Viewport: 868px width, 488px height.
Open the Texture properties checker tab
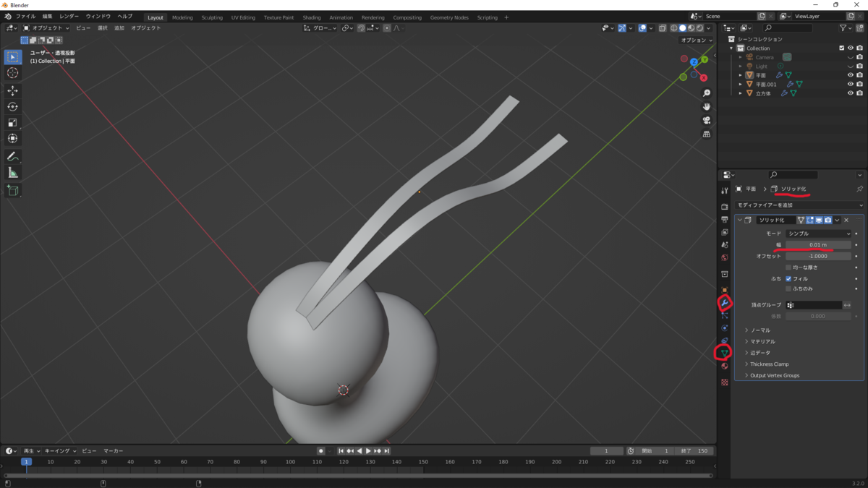coord(725,382)
